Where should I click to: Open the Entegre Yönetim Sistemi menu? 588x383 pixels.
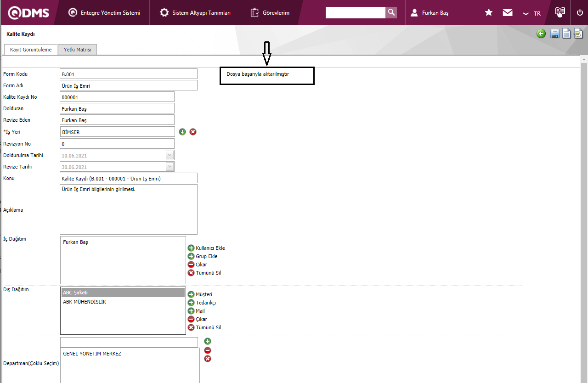coord(104,12)
